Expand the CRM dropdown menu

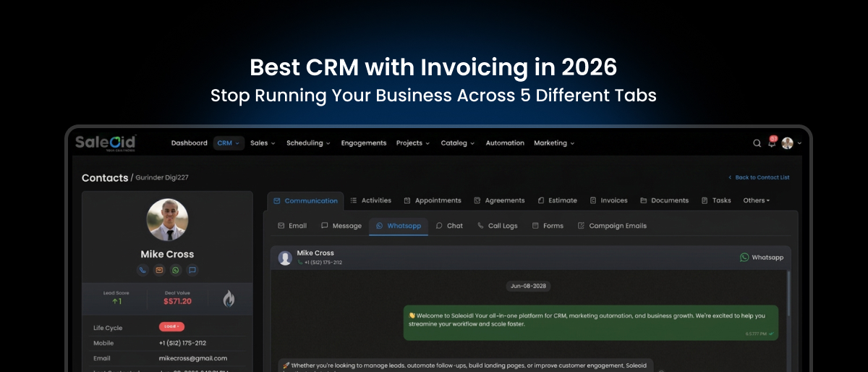coord(228,143)
